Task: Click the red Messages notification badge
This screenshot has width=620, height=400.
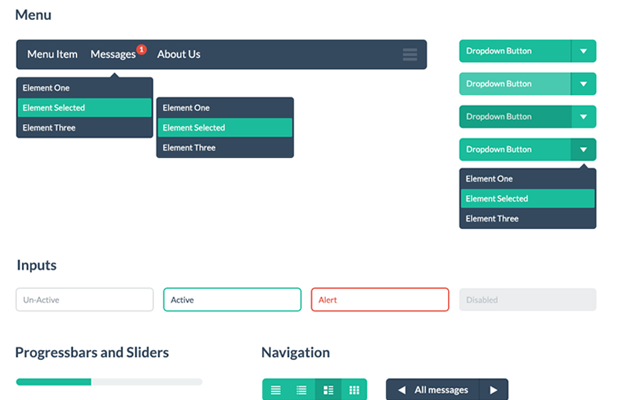Action: tap(142, 50)
